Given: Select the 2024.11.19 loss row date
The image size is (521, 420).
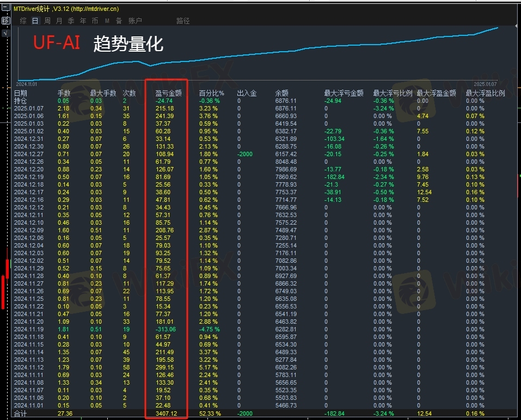Looking at the screenshot, I should (28, 329).
